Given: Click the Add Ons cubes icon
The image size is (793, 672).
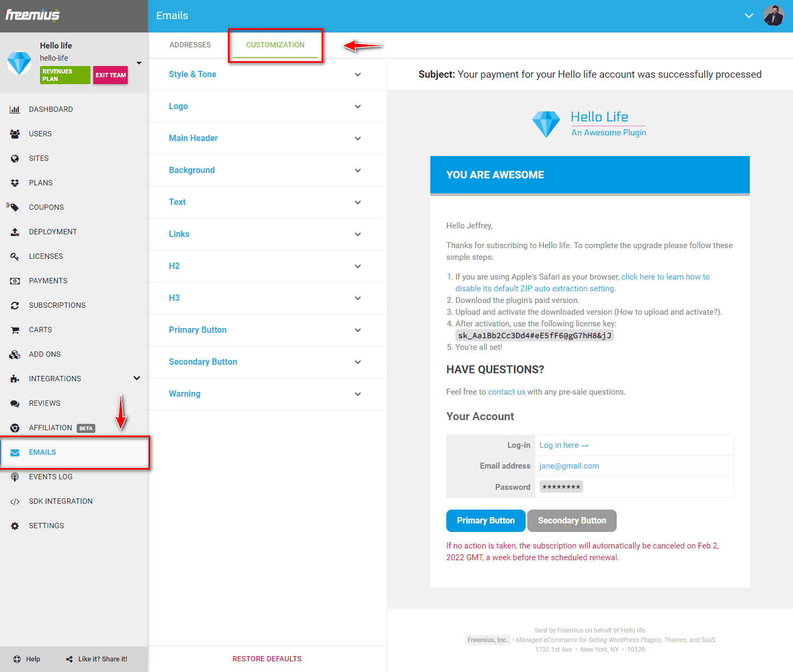Looking at the screenshot, I should click(x=15, y=354).
